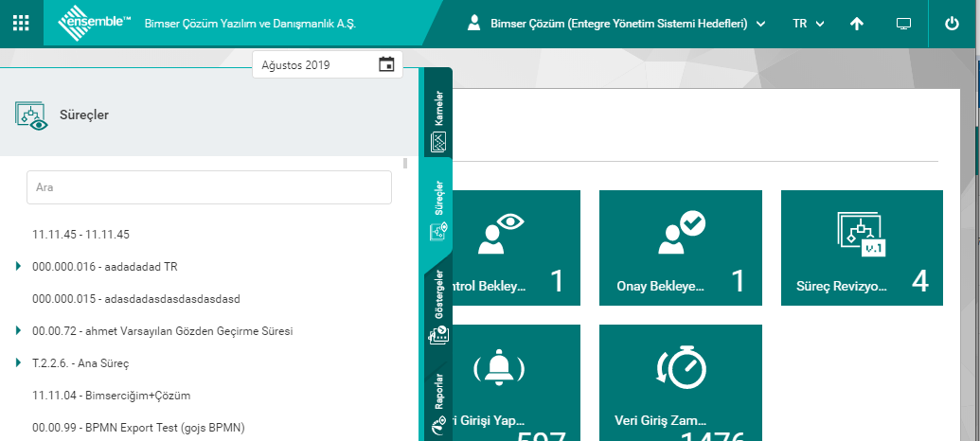
Task: Click the user profile avatar icon
Action: pyautogui.click(x=474, y=24)
